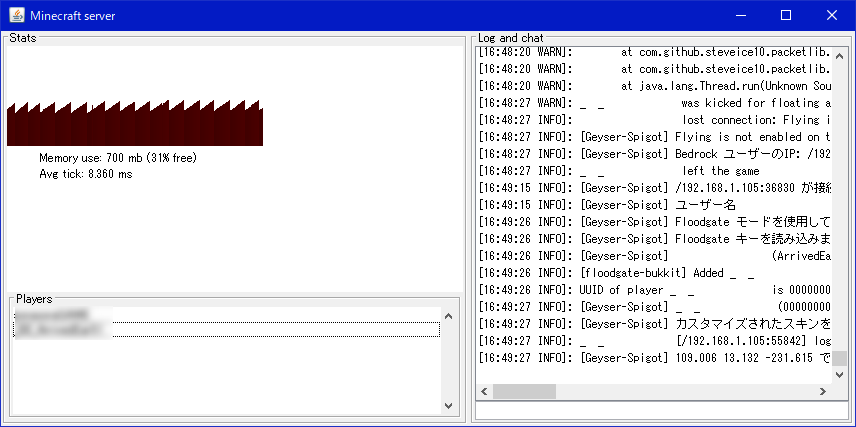Click the 'Flying is not enabled on' log line
Image resolution: width=856 pixels, height=427 pixels.
pos(655,137)
